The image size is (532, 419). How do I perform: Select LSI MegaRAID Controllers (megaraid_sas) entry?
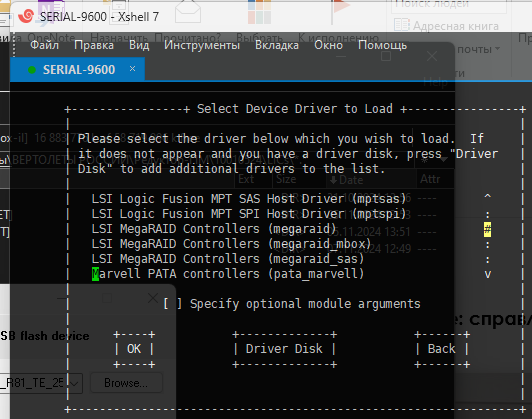228,259
